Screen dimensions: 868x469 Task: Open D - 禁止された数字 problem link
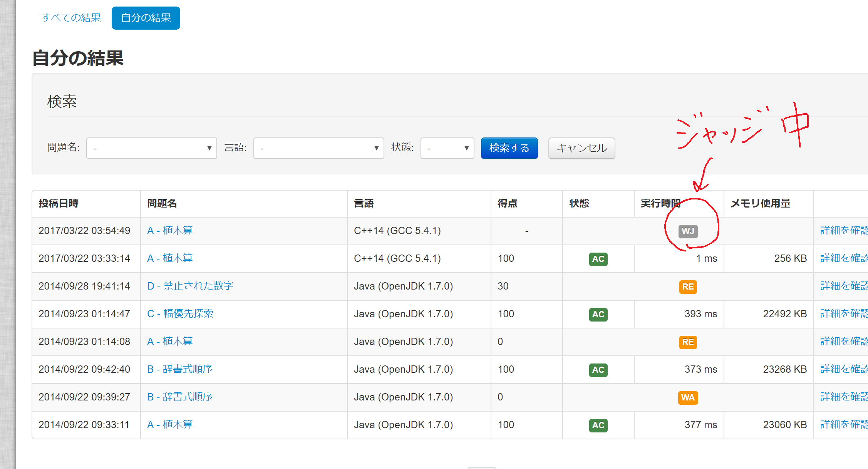coord(190,286)
